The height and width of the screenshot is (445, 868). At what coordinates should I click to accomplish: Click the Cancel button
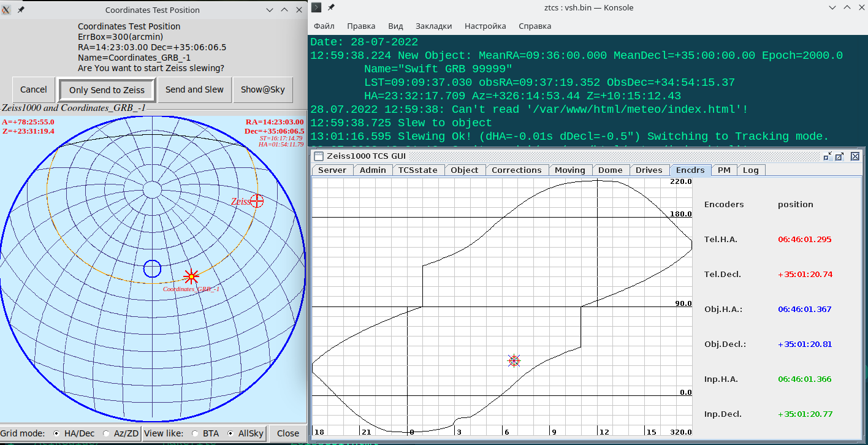(x=34, y=89)
